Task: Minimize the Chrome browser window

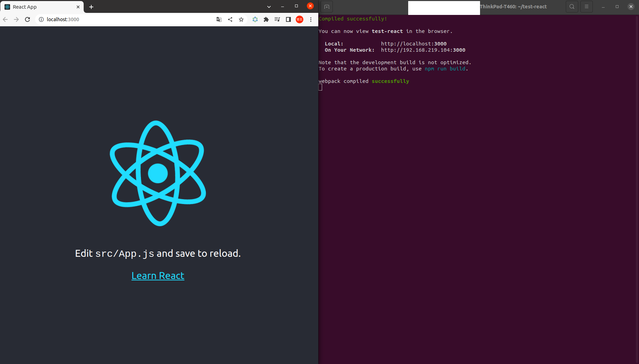Action: (283, 6)
